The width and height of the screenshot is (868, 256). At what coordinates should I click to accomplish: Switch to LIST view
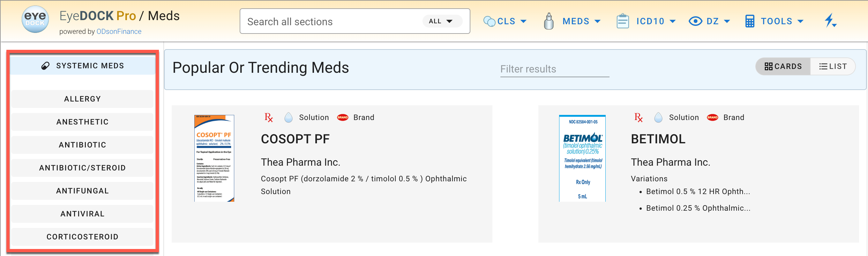[x=833, y=66]
